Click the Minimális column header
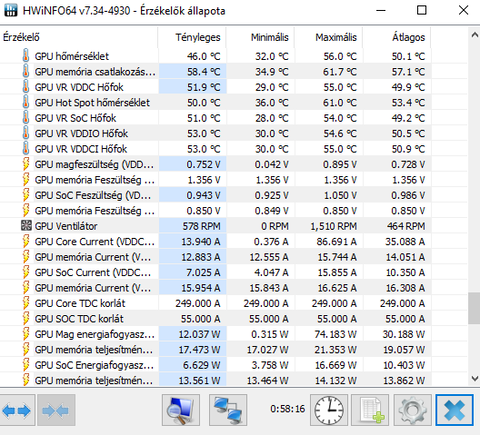Image resolution: width=480 pixels, height=435 pixels. [x=260, y=37]
